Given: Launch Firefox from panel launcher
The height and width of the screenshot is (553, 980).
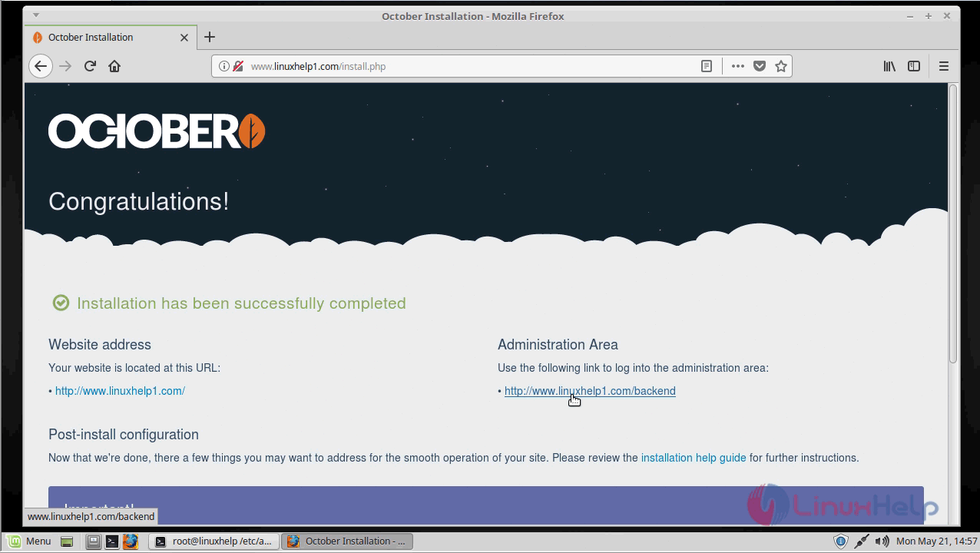Looking at the screenshot, I should (x=131, y=541).
